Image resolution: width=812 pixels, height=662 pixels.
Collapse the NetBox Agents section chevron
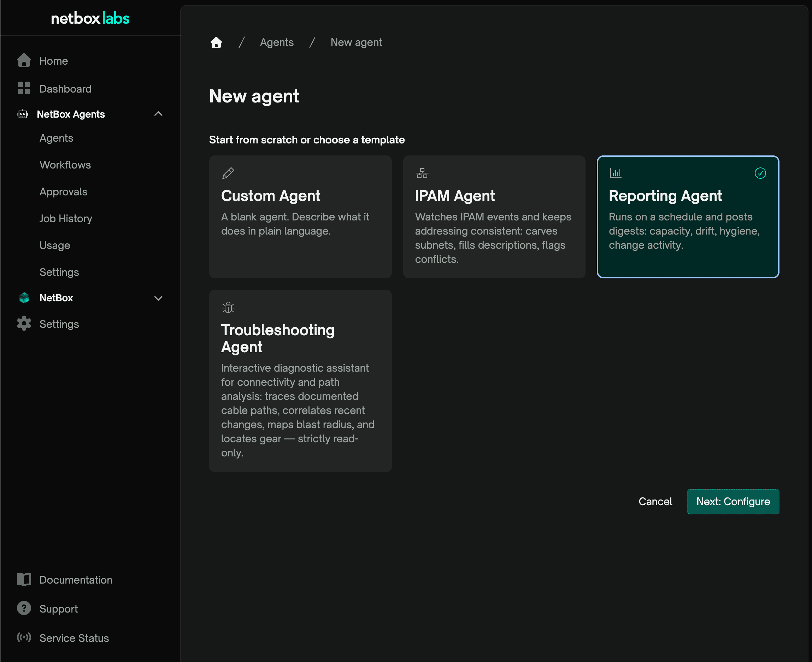pos(158,114)
